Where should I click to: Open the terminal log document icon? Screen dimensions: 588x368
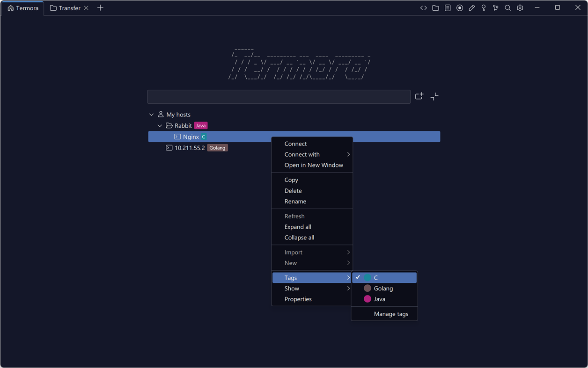[x=448, y=8]
